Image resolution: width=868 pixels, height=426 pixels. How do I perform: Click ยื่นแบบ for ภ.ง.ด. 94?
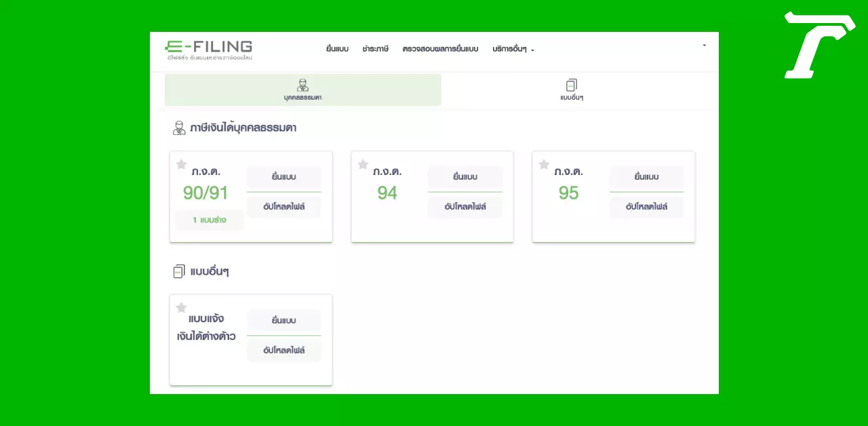[465, 177]
